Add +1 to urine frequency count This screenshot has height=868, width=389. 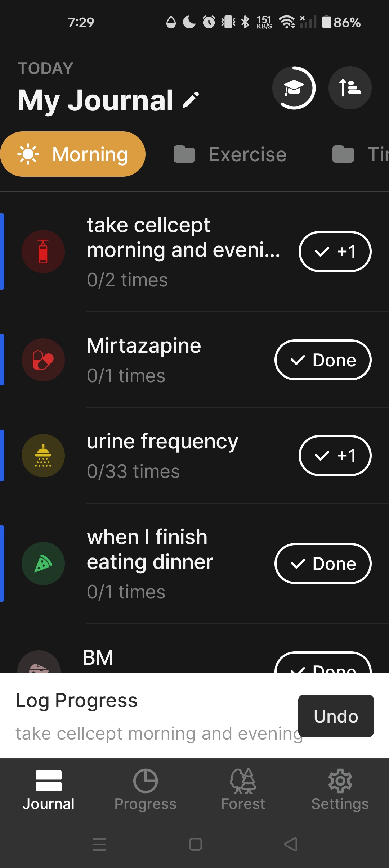pos(335,456)
